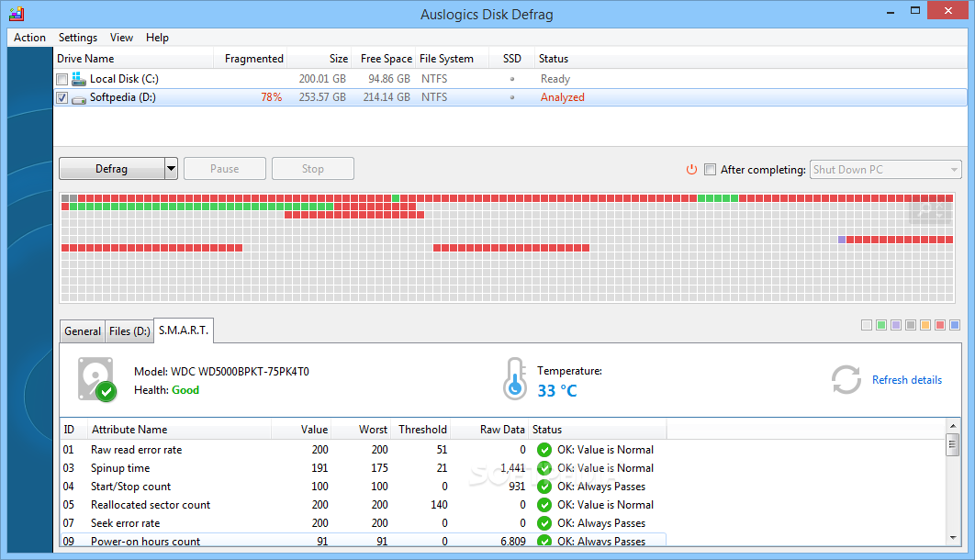Select the Spinup time attribute row

364,468
